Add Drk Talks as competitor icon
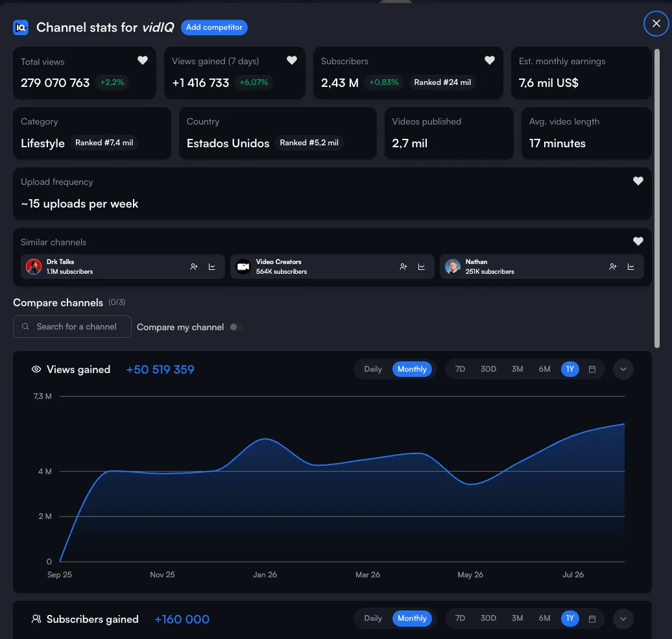The height and width of the screenshot is (639, 672). tap(194, 267)
